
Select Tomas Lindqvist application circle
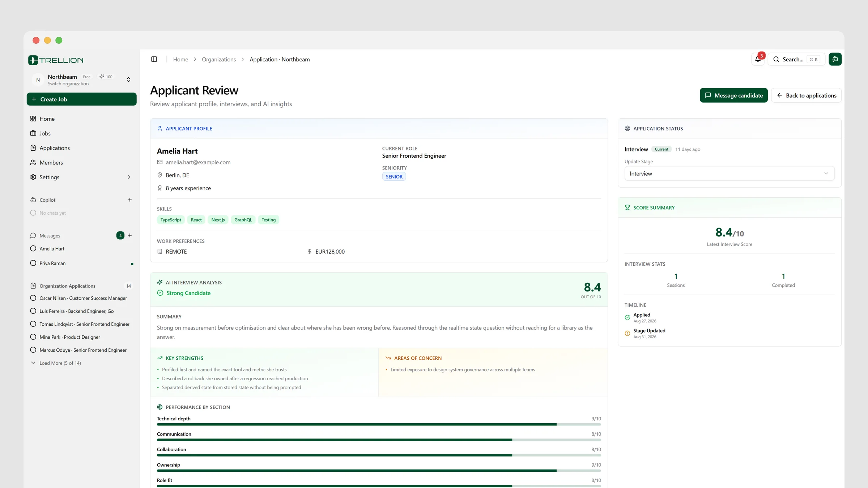(33, 324)
